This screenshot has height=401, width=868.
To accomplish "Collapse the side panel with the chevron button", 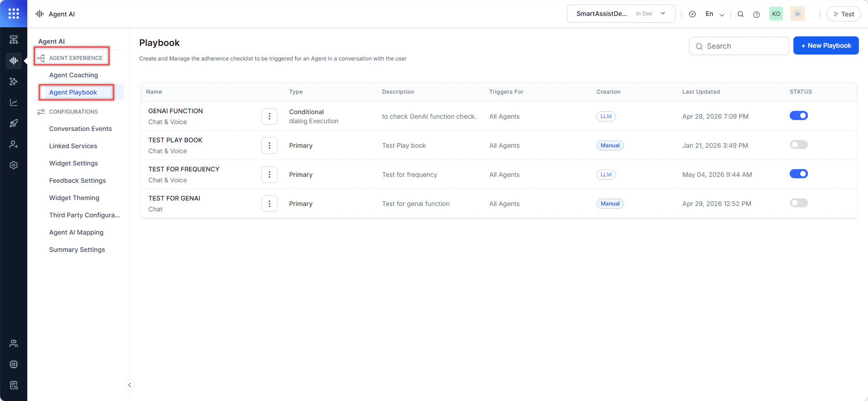I will 130,385.
